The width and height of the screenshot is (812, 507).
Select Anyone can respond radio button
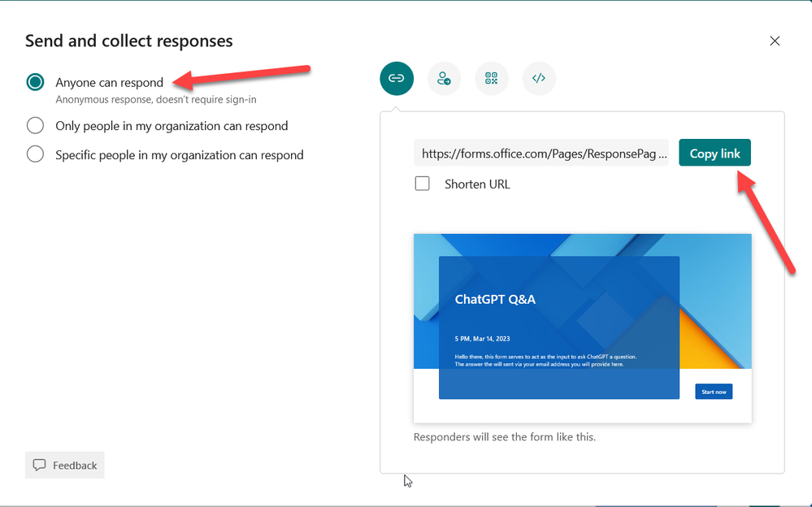tap(35, 82)
